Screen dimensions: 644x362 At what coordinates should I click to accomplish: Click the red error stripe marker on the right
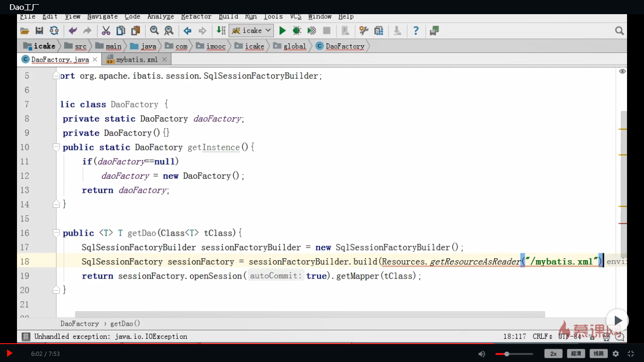[622, 223]
